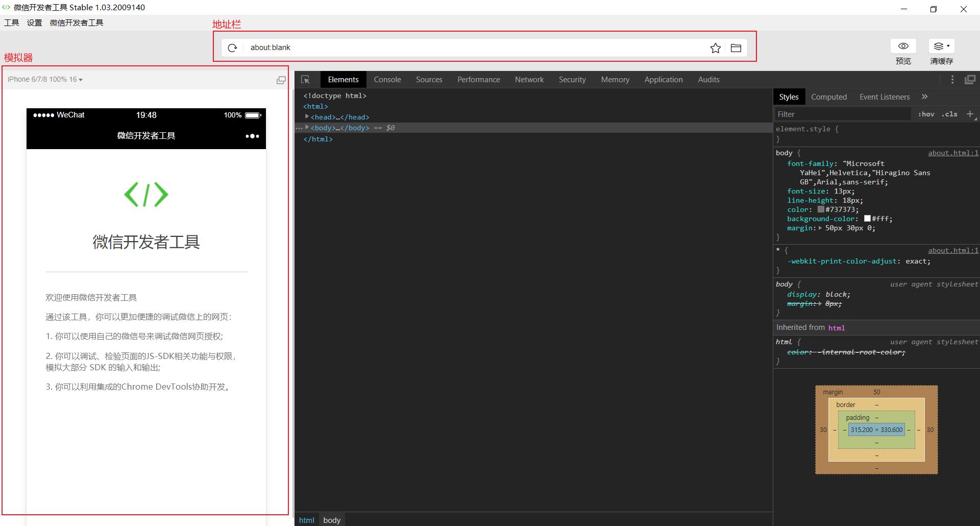This screenshot has width=980, height=526.
Task: Open the Network tab
Action: pyautogui.click(x=529, y=80)
